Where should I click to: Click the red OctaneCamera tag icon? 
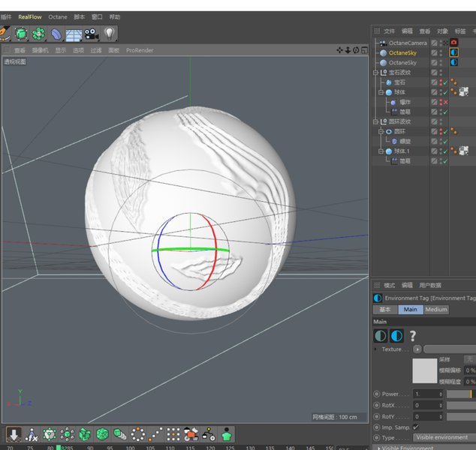[x=453, y=43]
